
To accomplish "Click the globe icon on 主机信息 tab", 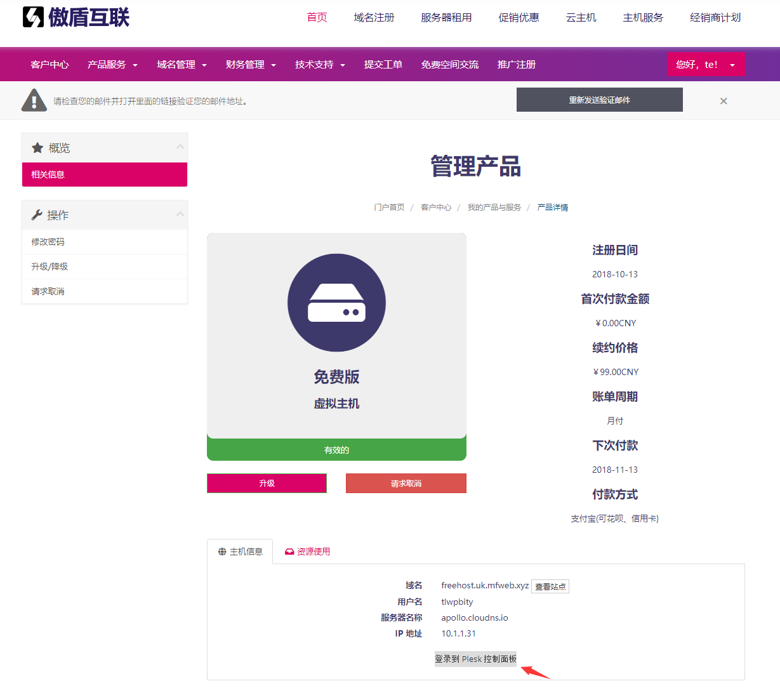I will tap(222, 551).
